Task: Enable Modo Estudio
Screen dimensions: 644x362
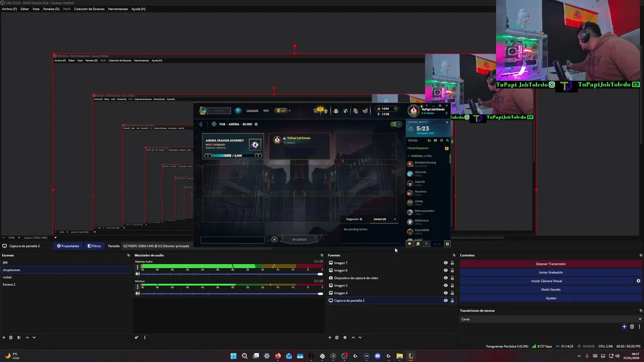Action: (x=551, y=290)
